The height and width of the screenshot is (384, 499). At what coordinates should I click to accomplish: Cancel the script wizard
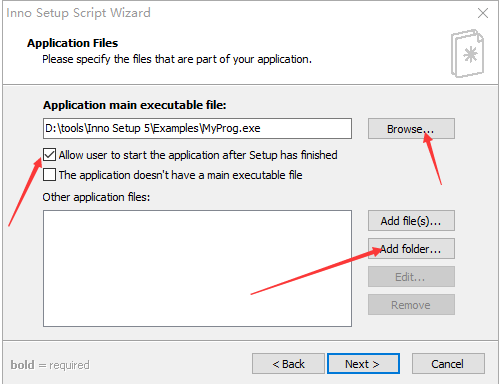[448, 364]
